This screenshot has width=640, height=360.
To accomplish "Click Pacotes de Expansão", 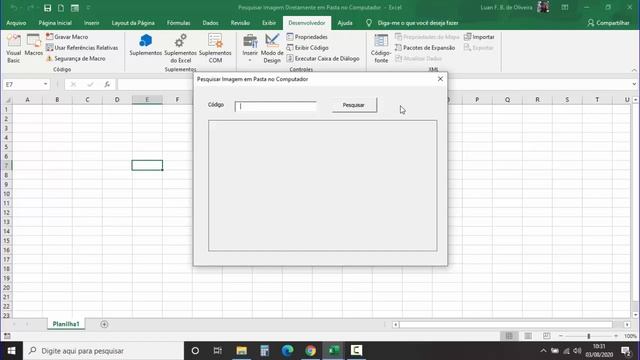I will pos(425,48).
